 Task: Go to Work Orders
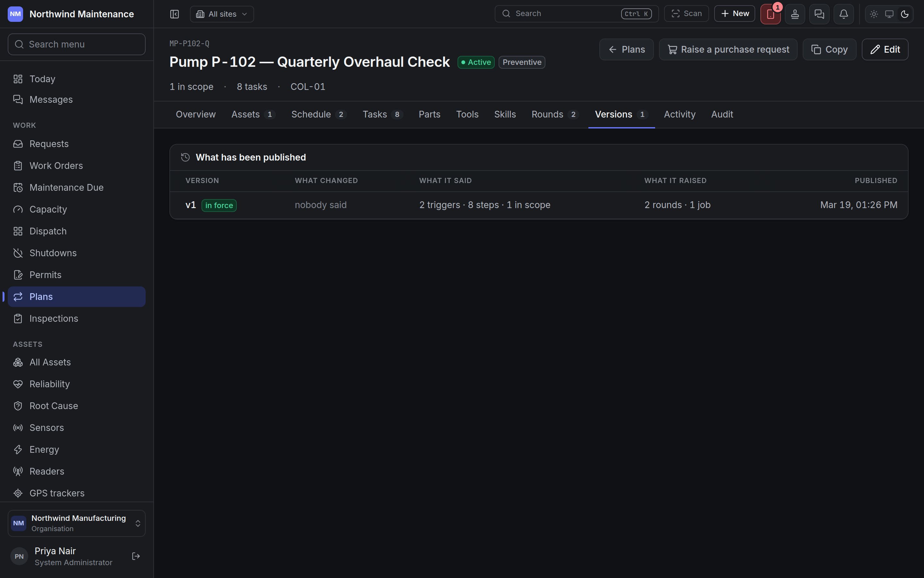tap(76, 165)
